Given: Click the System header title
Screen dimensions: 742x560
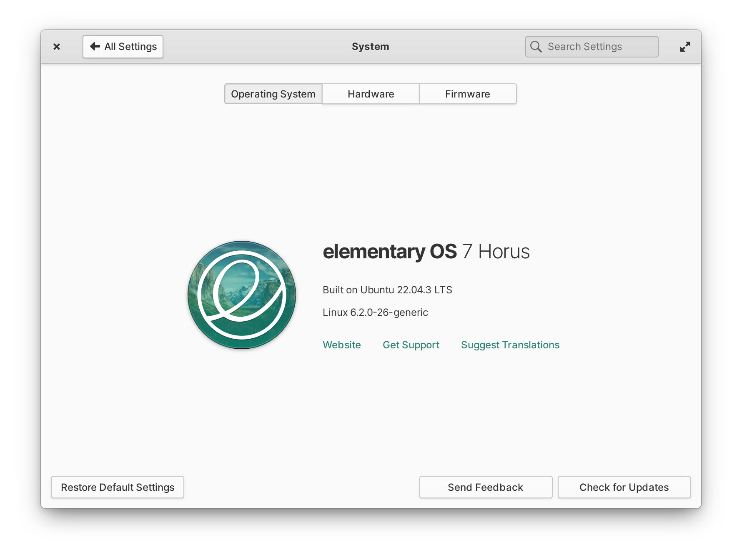Looking at the screenshot, I should (370, 46).
